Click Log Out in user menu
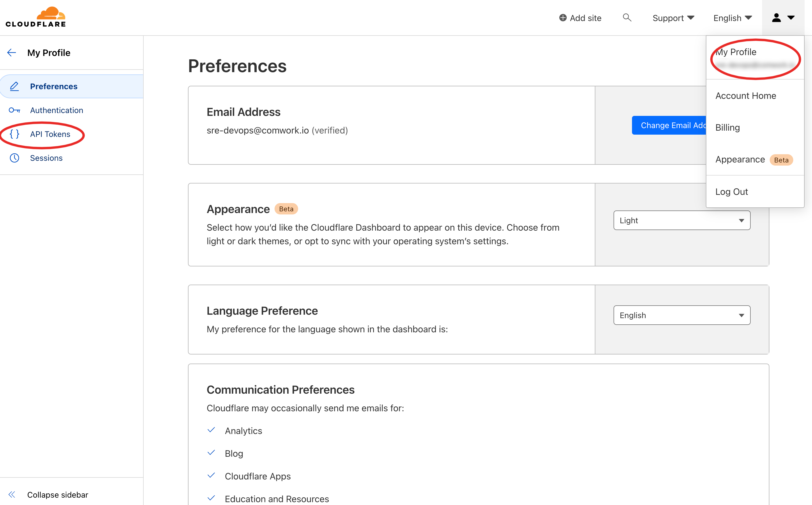Image resolution: width=812 pixels, height=505 pixels. pyautogui.click(x=755, y=192)
